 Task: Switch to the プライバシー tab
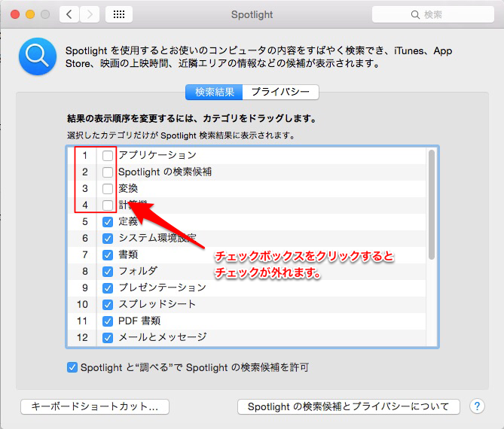click(280, 92)
